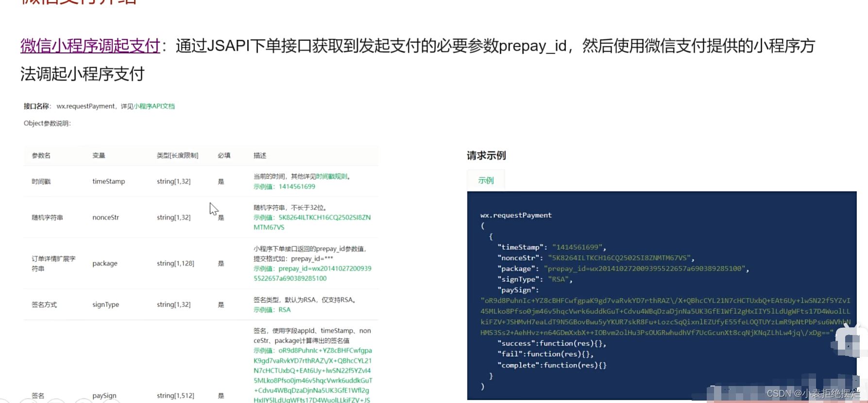This screenshot has height=403, width=868.
Task: Click the 签名类型，默认为RSA description
Action: (306, 300)
